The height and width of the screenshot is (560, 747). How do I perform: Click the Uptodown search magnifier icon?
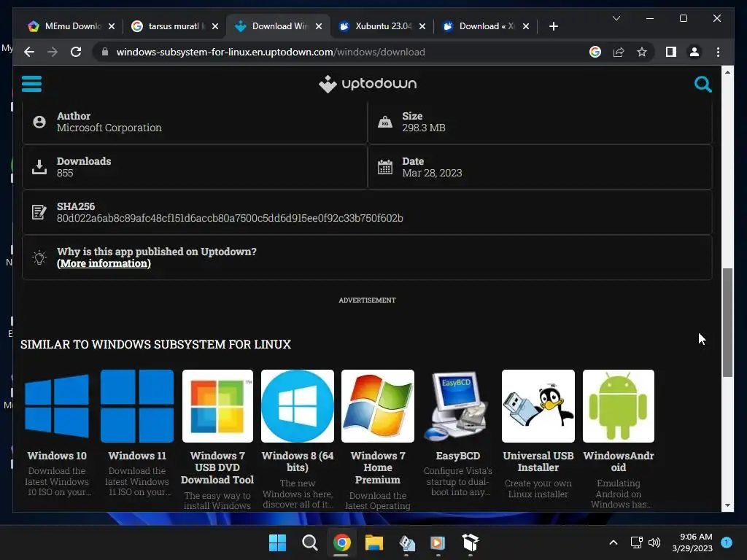pos(703,85)
